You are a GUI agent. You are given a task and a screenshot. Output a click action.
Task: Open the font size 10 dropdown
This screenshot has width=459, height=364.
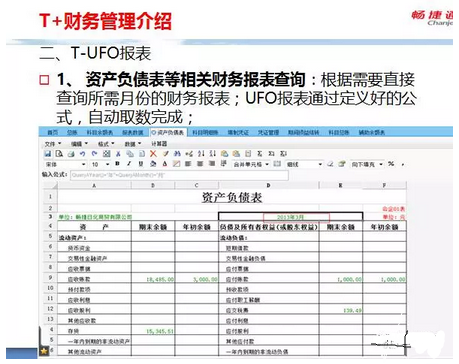point(100,164)
